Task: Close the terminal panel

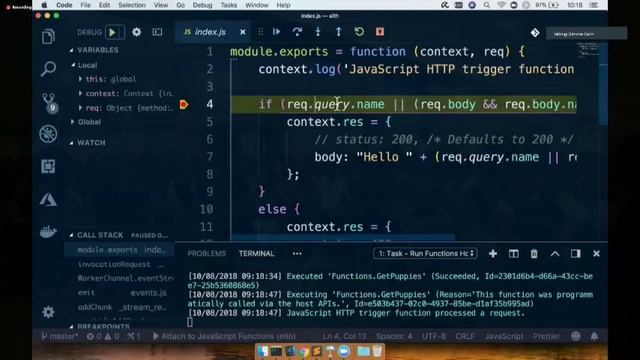Action: 596,254
